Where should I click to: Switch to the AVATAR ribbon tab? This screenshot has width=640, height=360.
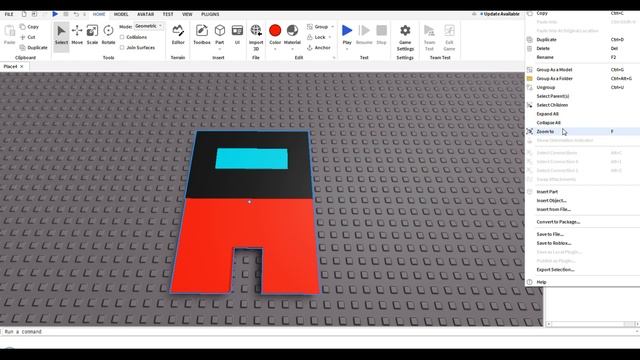tap(145, 14)
